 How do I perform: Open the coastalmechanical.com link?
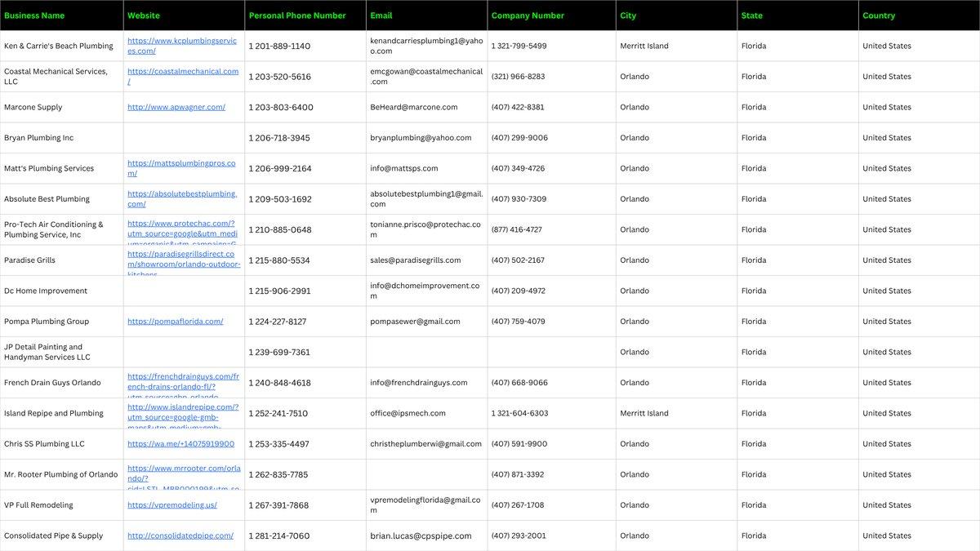coord(183,76)
